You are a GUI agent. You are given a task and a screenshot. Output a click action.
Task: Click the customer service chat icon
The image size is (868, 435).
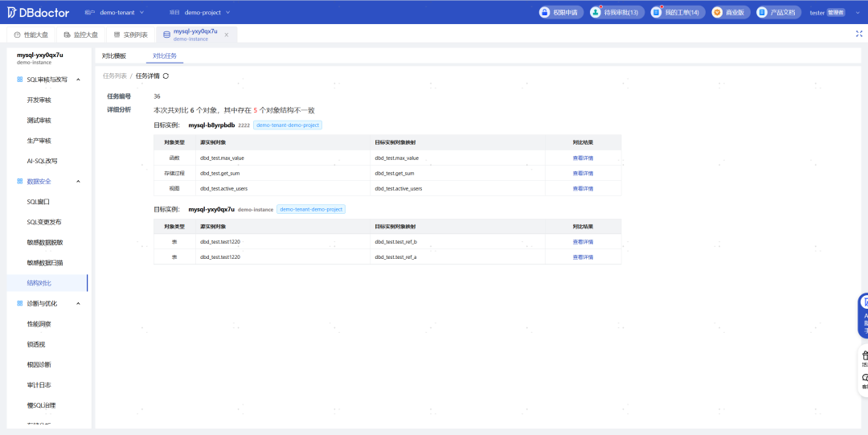pos(865,377)
